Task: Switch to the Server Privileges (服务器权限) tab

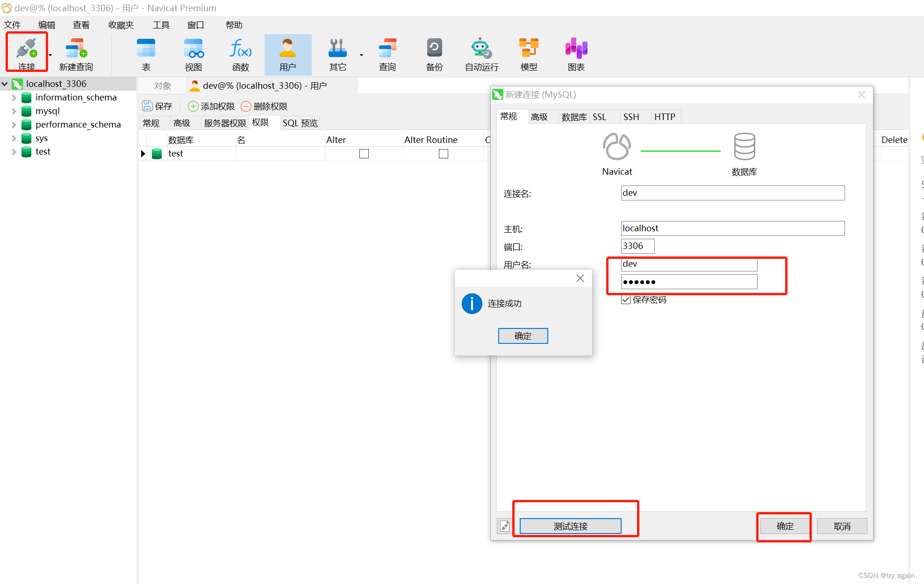Action: point(225,123)
